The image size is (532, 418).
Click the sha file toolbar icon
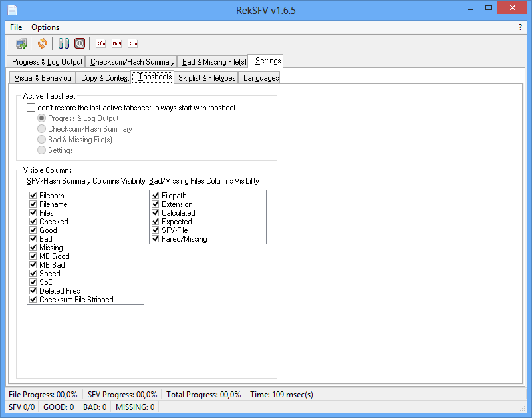(132, 43)
